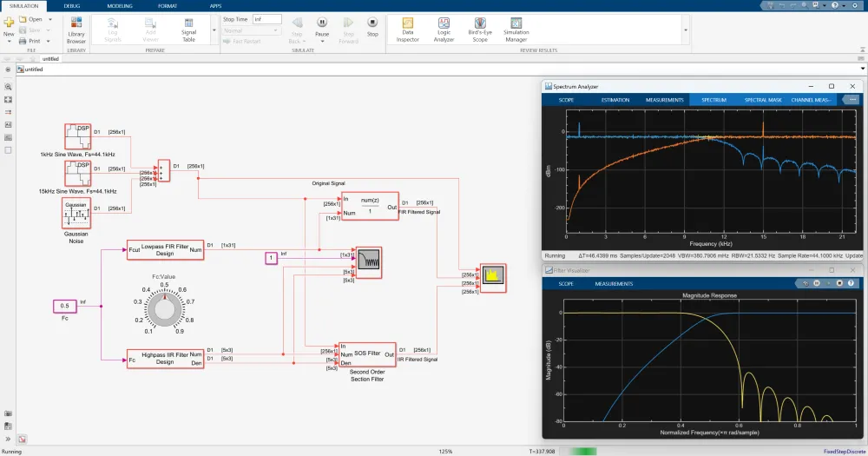Open the Spectral Mask tab
Image resolution: width=868 pixels, height=456 pixels.
click(763, 100)
